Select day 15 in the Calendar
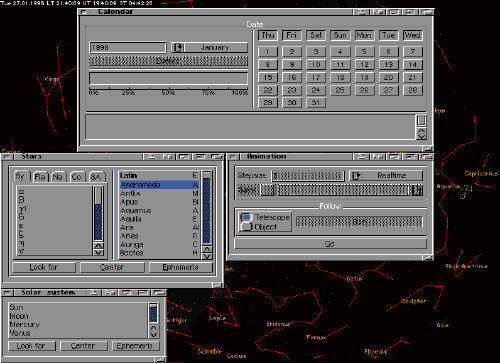This screenshot has height=363, width=500. click(268, 77)
